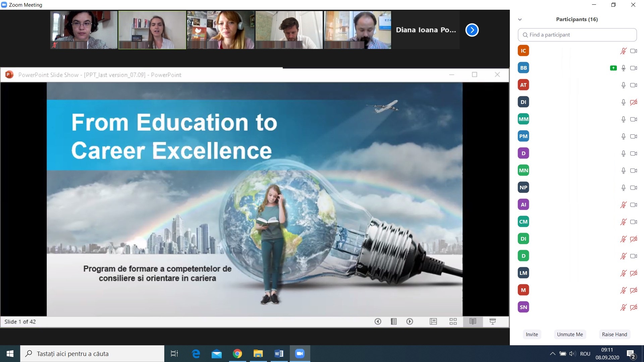The image size is (644, 362).
Task: Click screen sharing indicator in BB row
Action: click(x=613, y=68)
